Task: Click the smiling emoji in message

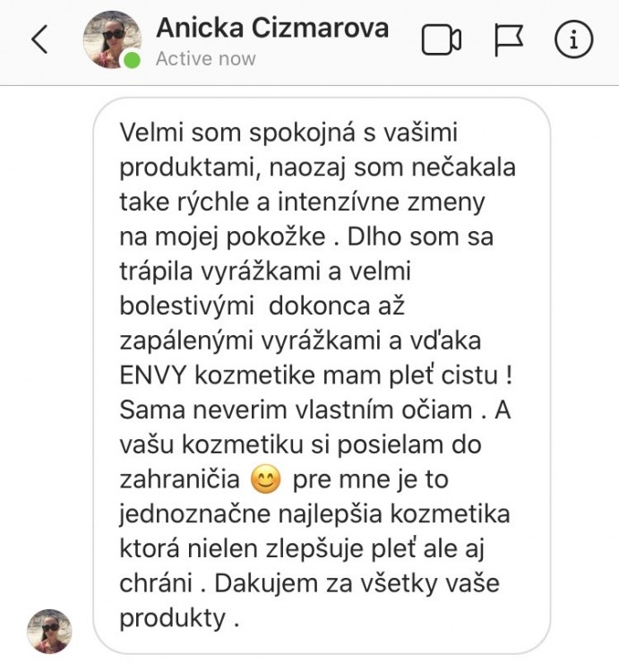Action: coord(265,479)
